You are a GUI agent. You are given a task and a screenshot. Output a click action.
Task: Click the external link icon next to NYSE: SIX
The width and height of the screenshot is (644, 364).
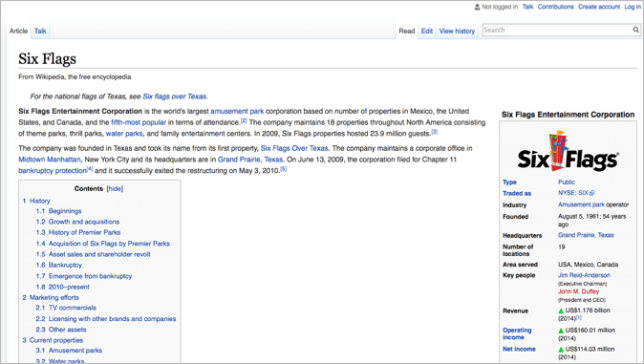point(591,193)
